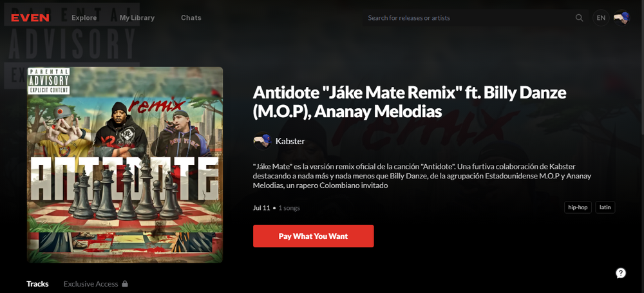Go to My Library
The image size is (644, 293).
(137, 17)
